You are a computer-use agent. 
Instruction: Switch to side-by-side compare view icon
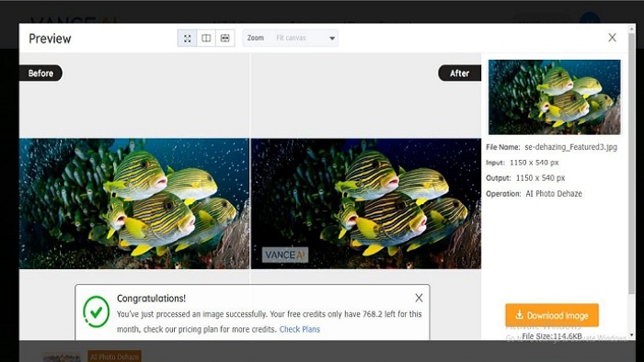[x=206, y=38]
